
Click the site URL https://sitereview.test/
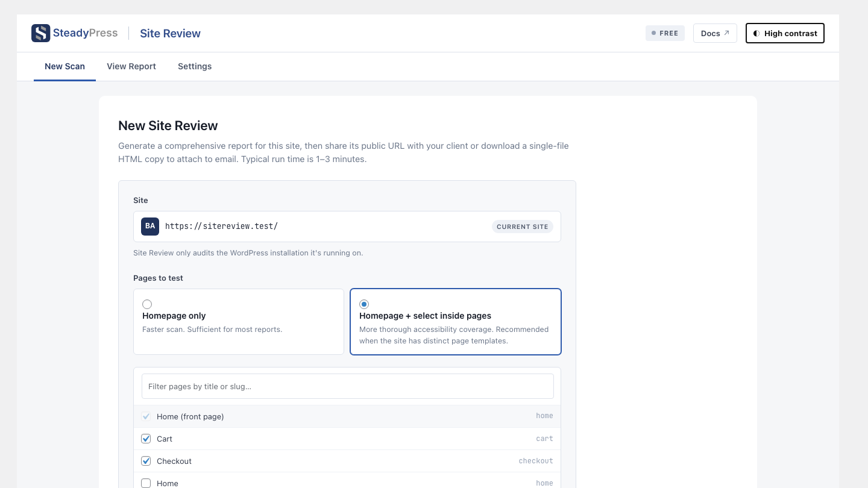click(221, 227)
